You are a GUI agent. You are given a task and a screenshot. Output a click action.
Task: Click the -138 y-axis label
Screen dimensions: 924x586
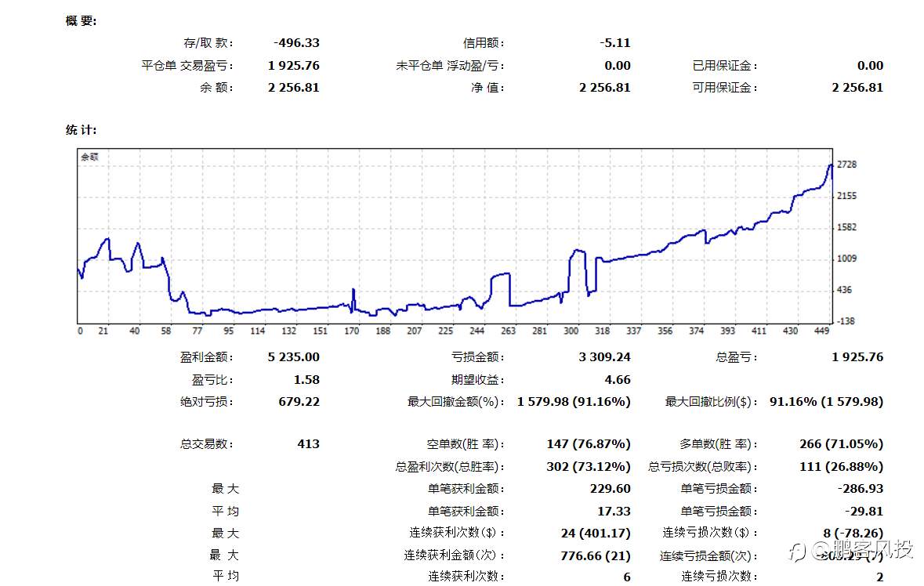(x=846, y=321)
